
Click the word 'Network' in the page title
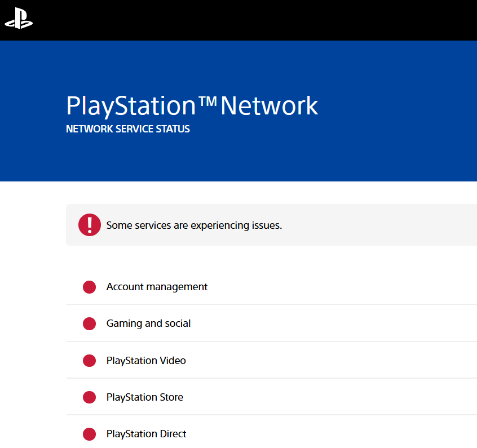pyautogui.click(x=269, y=106)
